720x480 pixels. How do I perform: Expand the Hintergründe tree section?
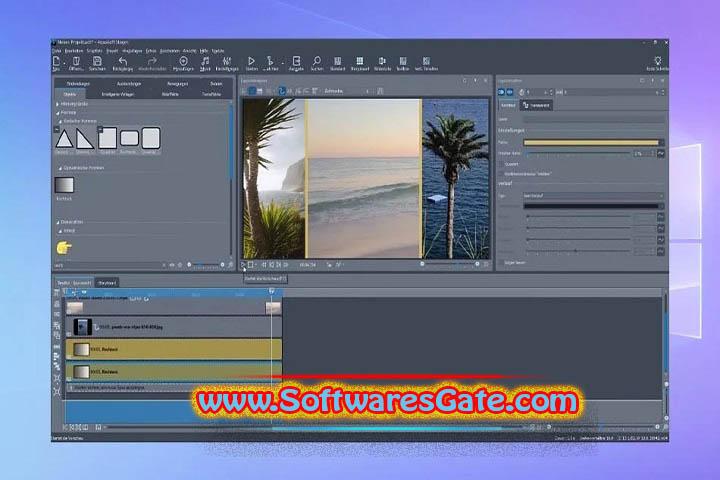point(57,104)
